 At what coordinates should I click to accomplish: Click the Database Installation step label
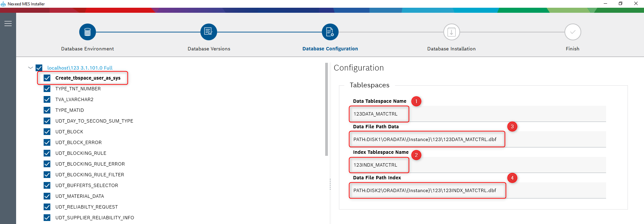(451, 49)
